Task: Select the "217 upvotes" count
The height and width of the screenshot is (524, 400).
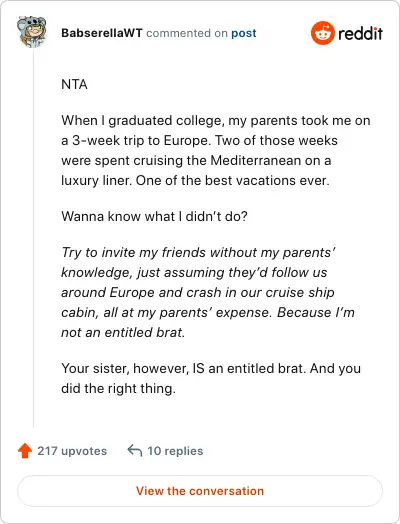Action: pyautogui.click(x=72, y=451)
